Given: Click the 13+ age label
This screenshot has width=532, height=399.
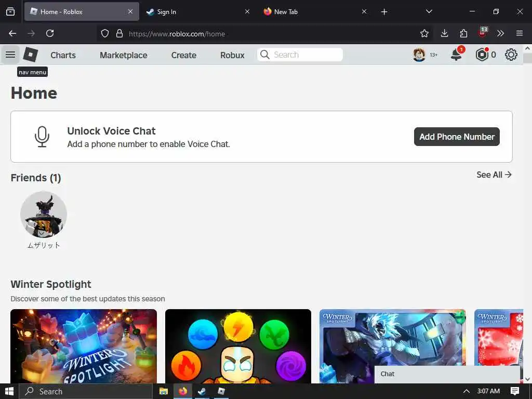Looking at the screenshot, I should click(x=434, y=55).
